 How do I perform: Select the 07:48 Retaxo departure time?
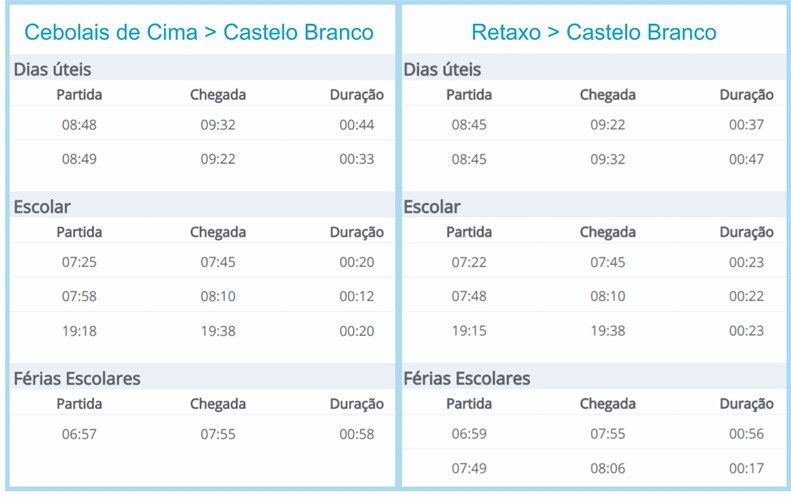(469, 296)
